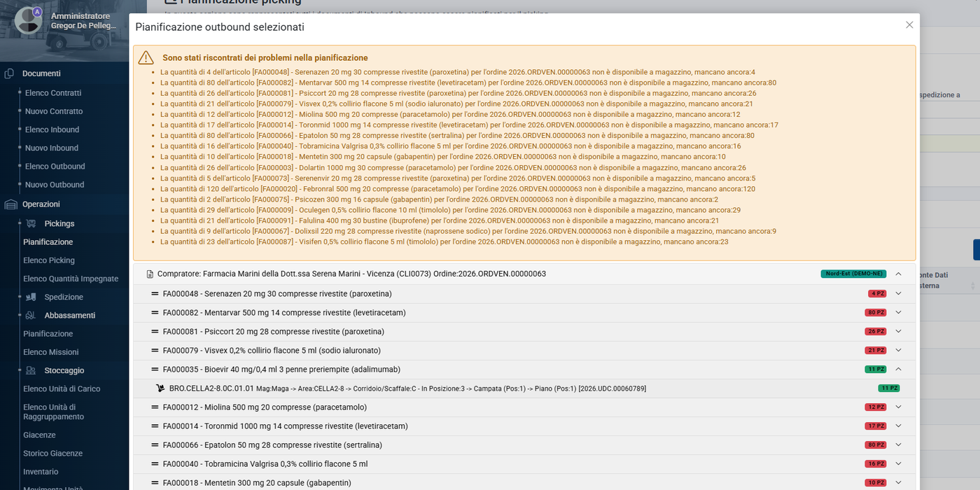Click the Operazioni warehouse icon in sidebar
This screenshot has width=980, height=490.
(10, 204)
